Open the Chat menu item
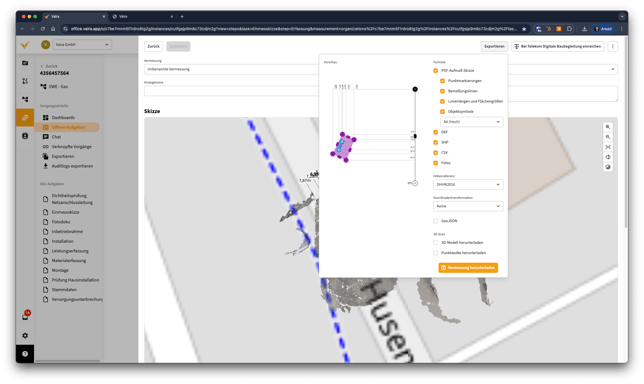The height and width of the screenshot is (384, 644). (x=56, y=137)
